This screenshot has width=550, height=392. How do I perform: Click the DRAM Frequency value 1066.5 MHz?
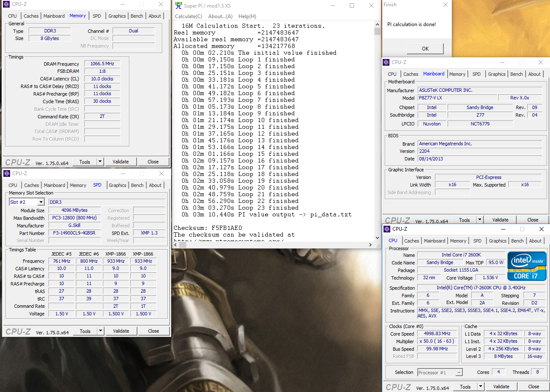[102, 64]
